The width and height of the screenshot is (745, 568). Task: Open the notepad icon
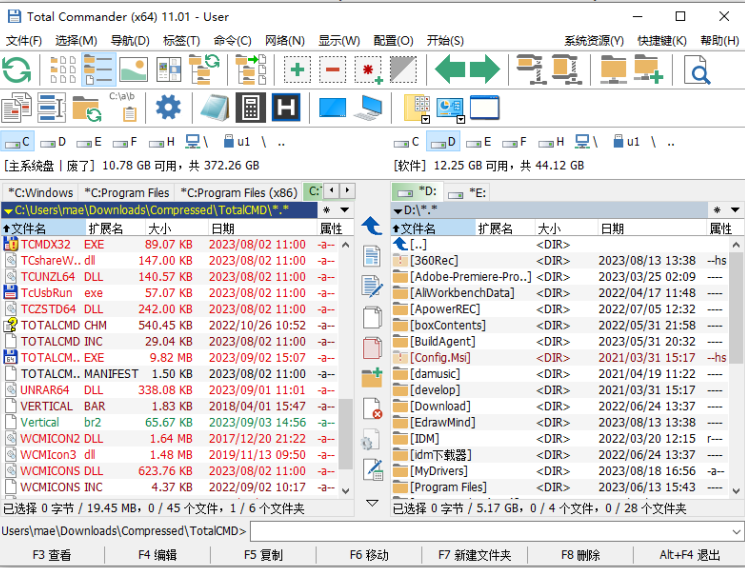click(215, 107)
